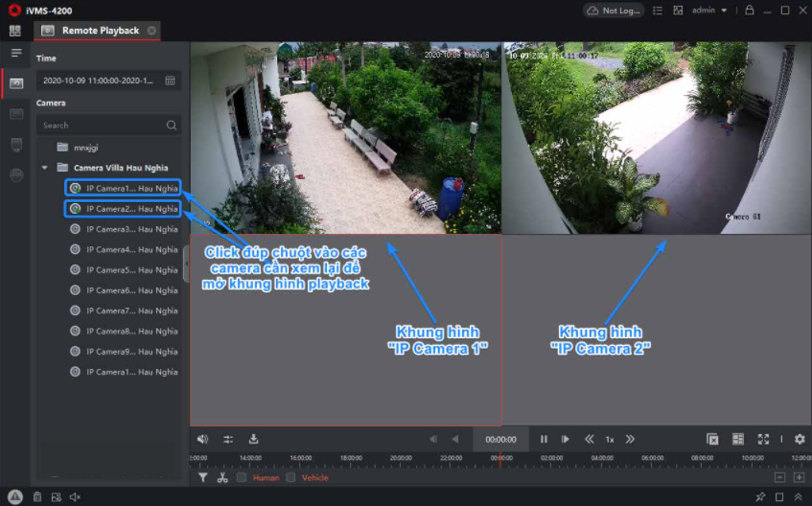Expand the bottom panel with double chevrons

[x=798, y=497]
